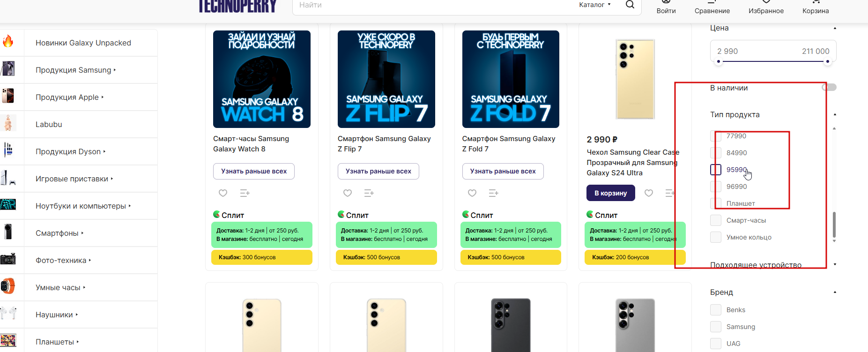This screenshot has width=868, height=352.
Task: Click the maximum price slider handle
Action: point(828,61)
